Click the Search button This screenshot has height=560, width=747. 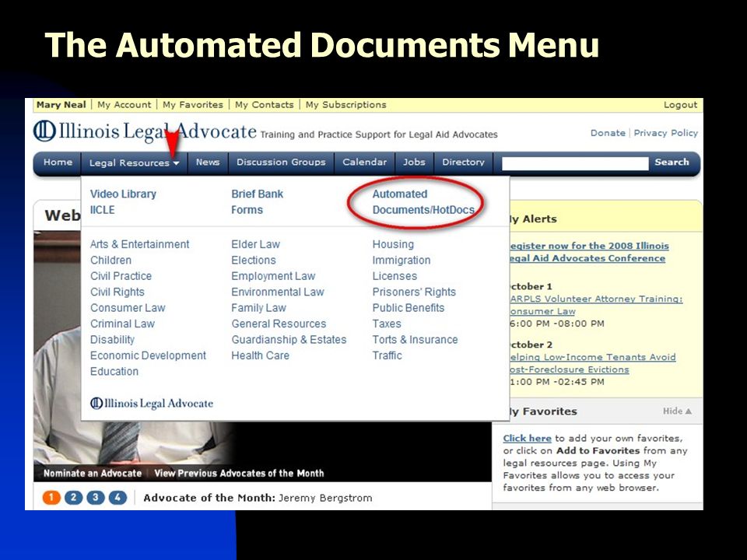tap(672, 162)
